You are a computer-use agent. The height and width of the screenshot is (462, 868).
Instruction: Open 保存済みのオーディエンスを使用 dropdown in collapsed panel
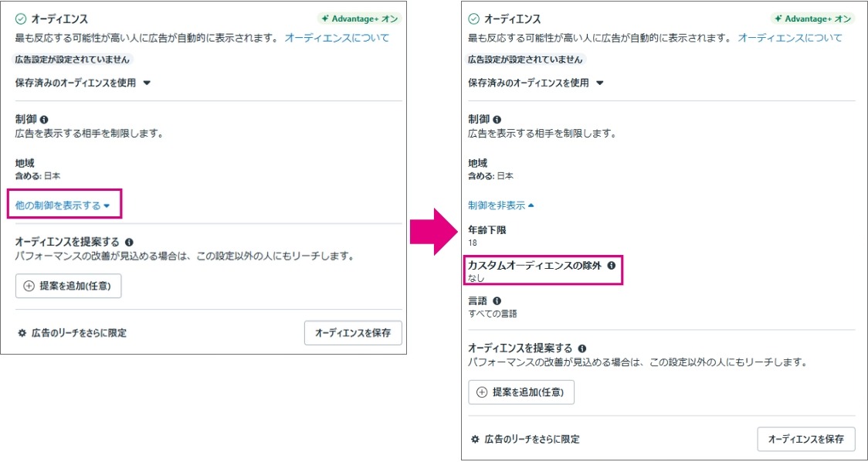point(83,83)
